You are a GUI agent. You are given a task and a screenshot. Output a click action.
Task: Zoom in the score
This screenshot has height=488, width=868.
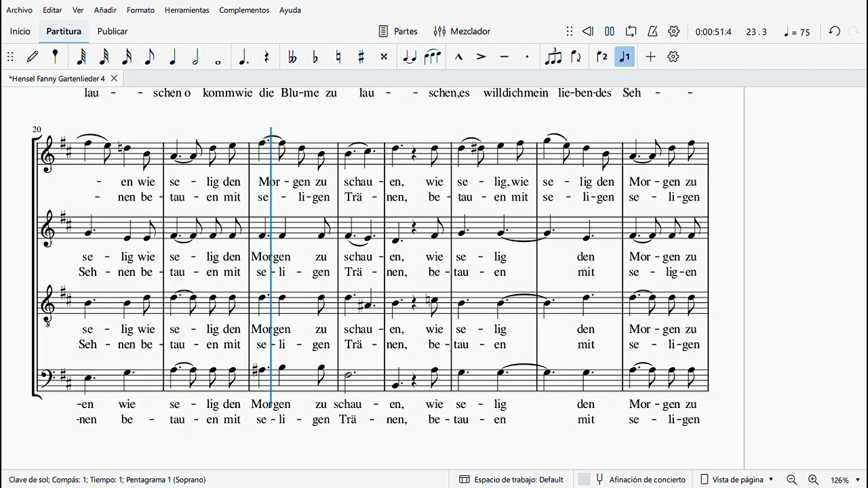[813, 480]
